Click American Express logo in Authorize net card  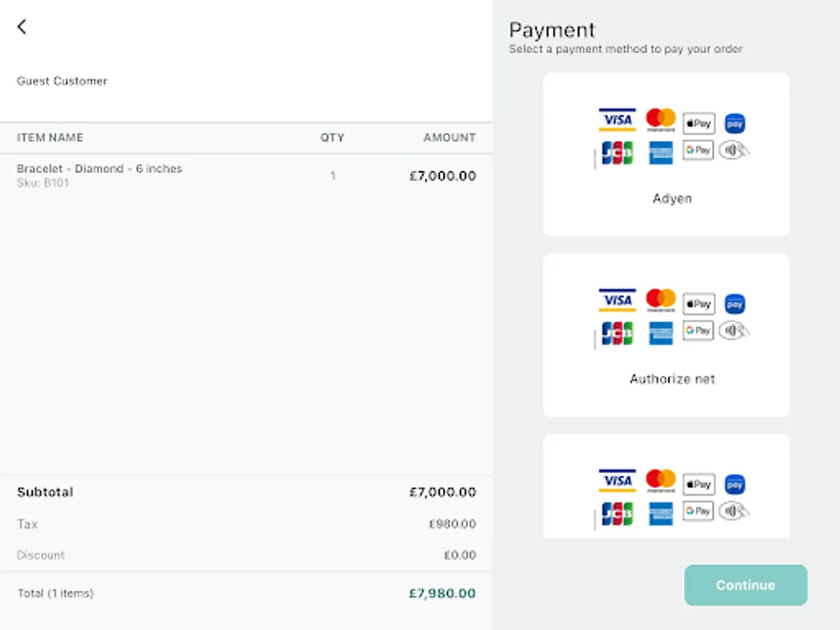660,333
